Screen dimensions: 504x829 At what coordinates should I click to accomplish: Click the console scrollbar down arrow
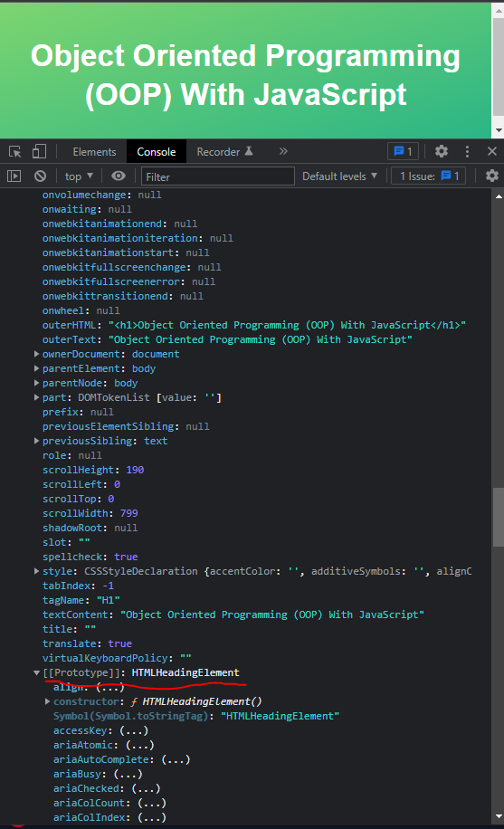click(x=499, y=816)
